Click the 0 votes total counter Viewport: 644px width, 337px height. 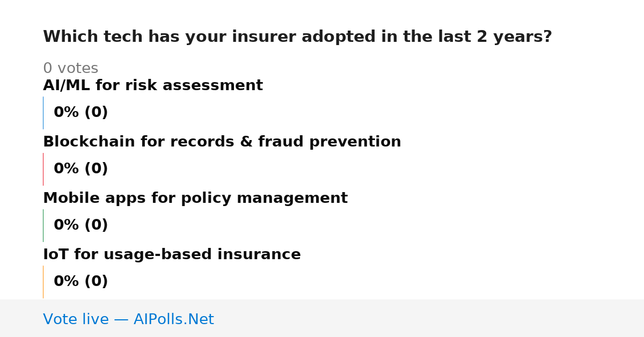click(x=71, y=69)
